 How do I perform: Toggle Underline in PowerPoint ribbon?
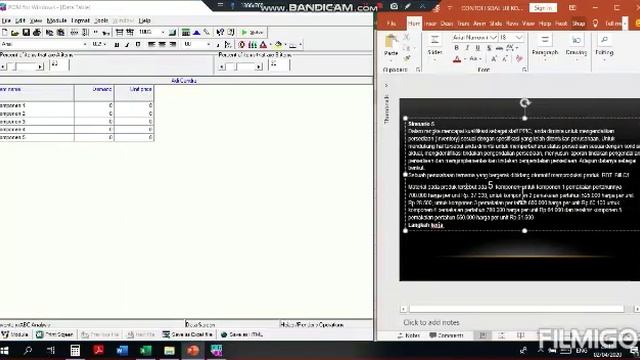[x=478, y=48]
